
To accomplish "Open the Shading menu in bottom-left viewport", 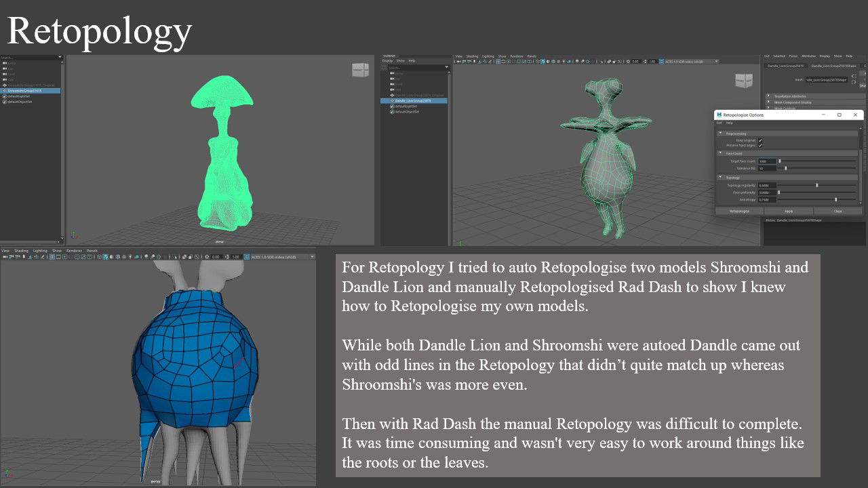I will 21,250.
